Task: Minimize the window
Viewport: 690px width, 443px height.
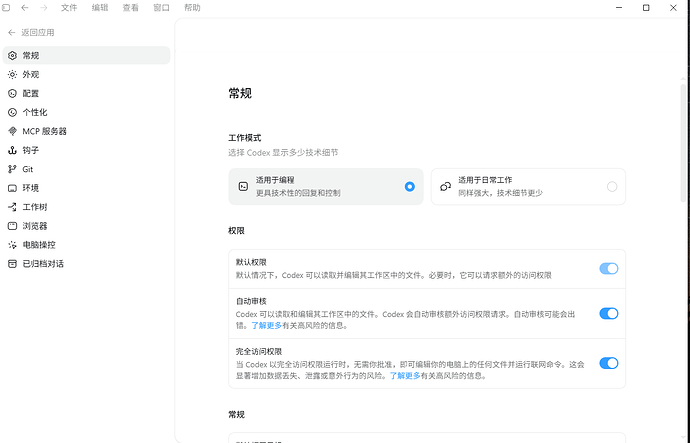Action: 619,7
